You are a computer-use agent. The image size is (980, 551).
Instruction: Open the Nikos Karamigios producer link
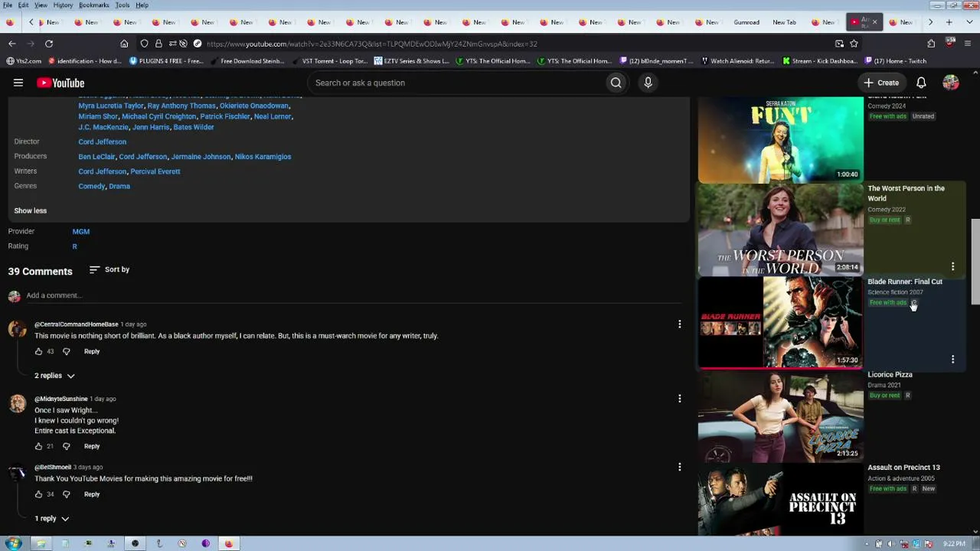pyautogui.click(x=263, y=157)
